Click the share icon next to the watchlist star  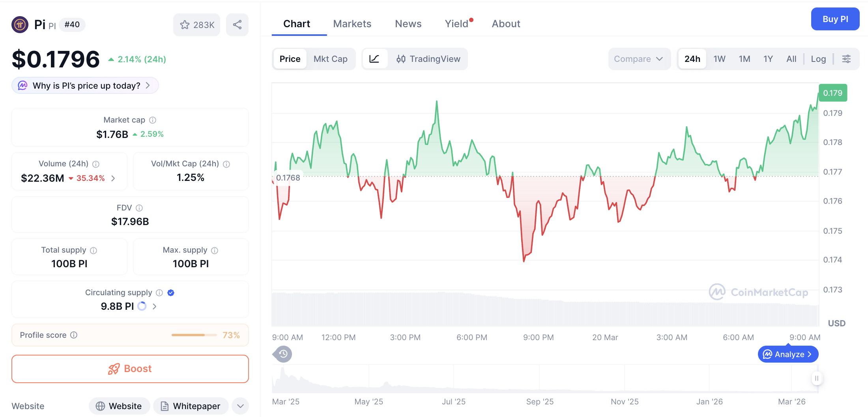(237, 24)
